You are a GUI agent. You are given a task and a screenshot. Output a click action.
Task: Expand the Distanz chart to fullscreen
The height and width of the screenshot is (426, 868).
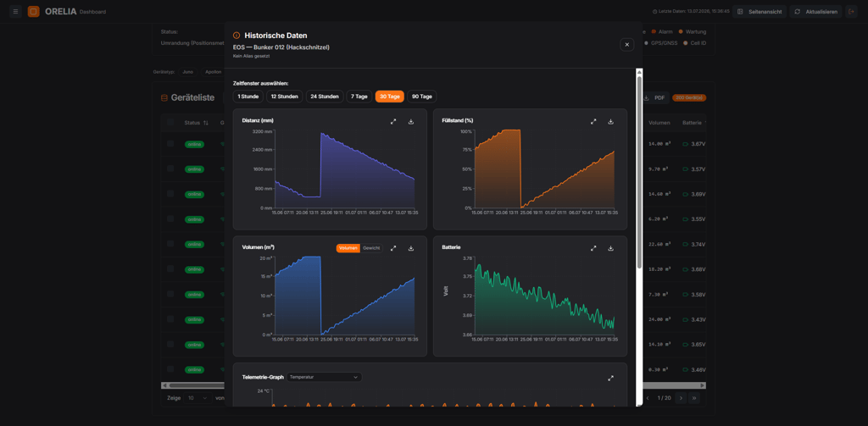pos(393,122)
